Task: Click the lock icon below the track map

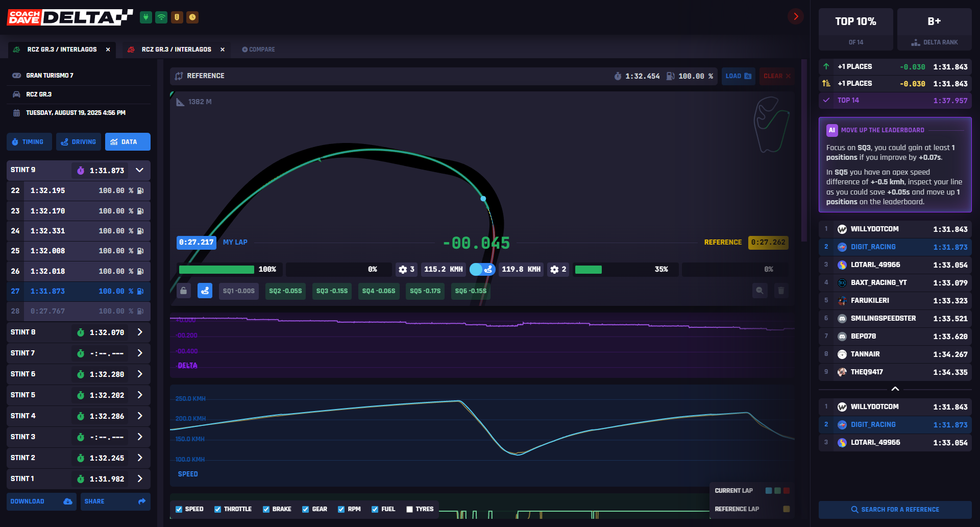Action: (x=184, y=291)
